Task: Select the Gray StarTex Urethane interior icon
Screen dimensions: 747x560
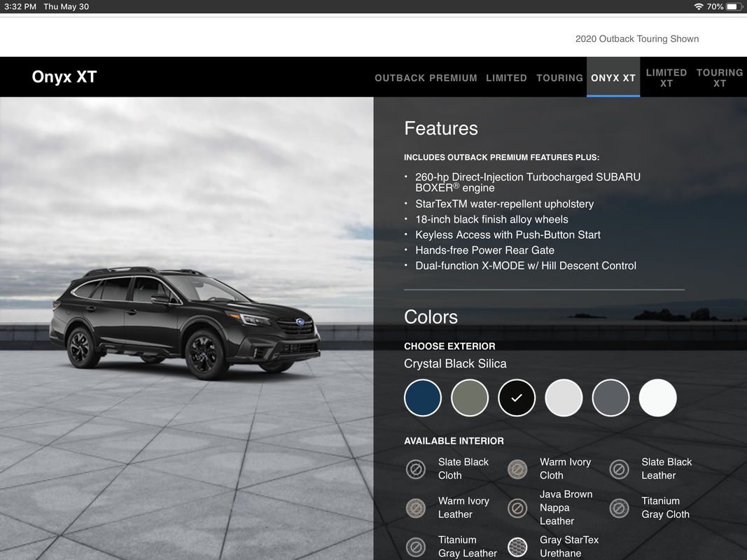Action: [x=517, y=547]
